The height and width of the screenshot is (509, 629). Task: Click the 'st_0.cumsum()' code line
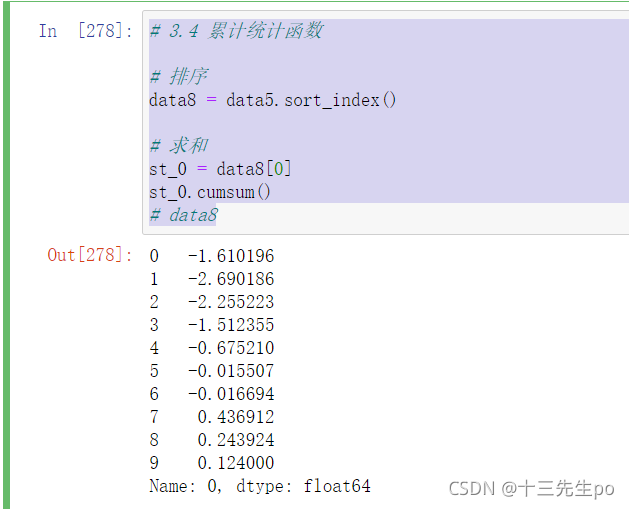[210, 192]
